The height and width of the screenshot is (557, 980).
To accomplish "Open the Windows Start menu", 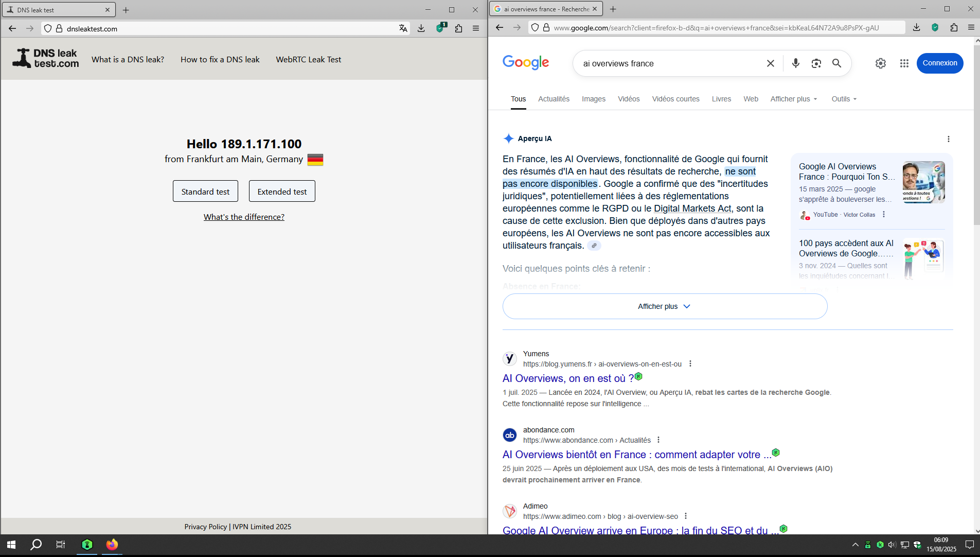I will [x=11, y=545].
